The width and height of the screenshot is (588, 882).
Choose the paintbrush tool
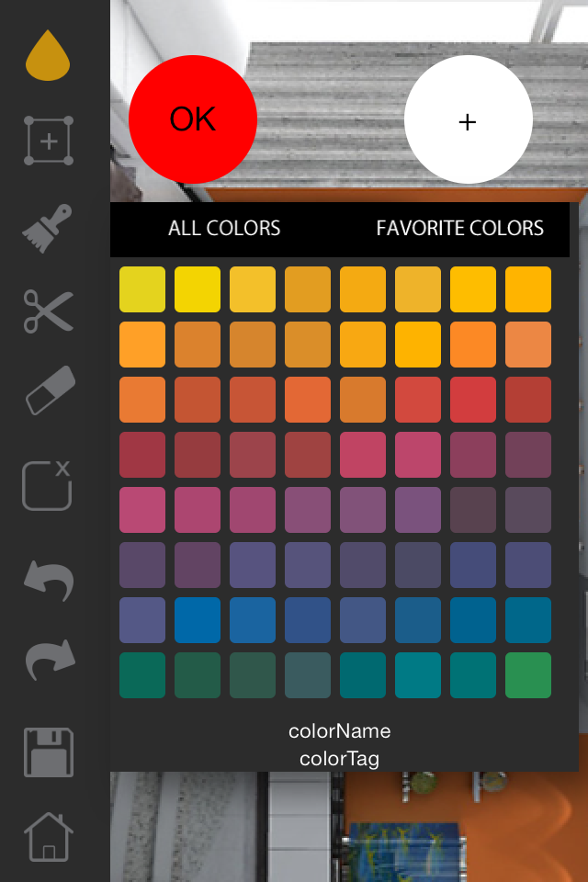(47, 228)
